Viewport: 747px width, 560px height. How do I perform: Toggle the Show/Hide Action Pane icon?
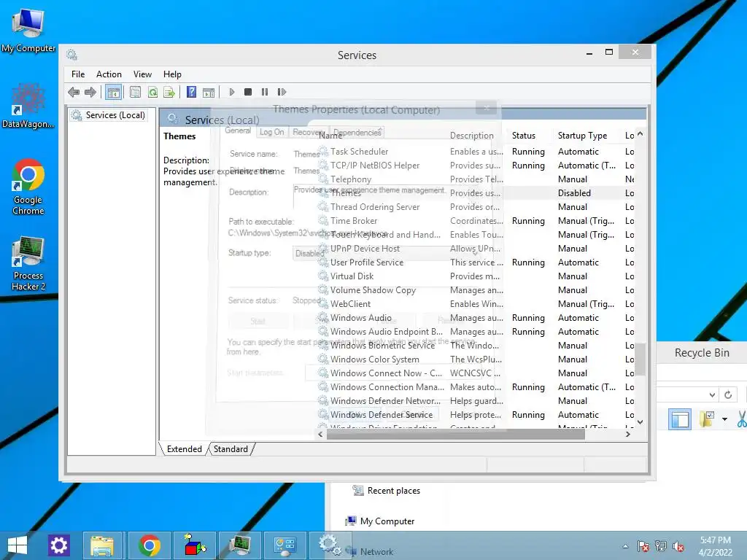point(208,92)
